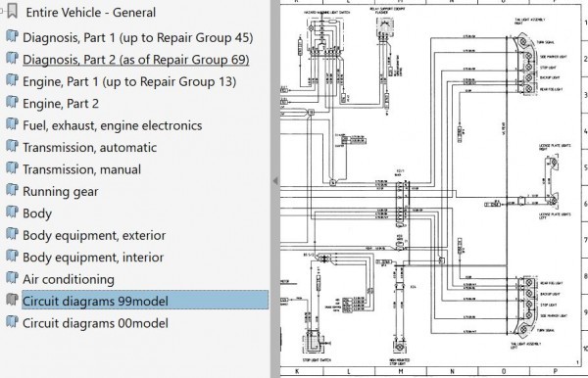The height and width of the screenshot is (378, 588).
Task: Click bookmark icon beside Entire Vehicle - General
Action: (x=13, y=11)
